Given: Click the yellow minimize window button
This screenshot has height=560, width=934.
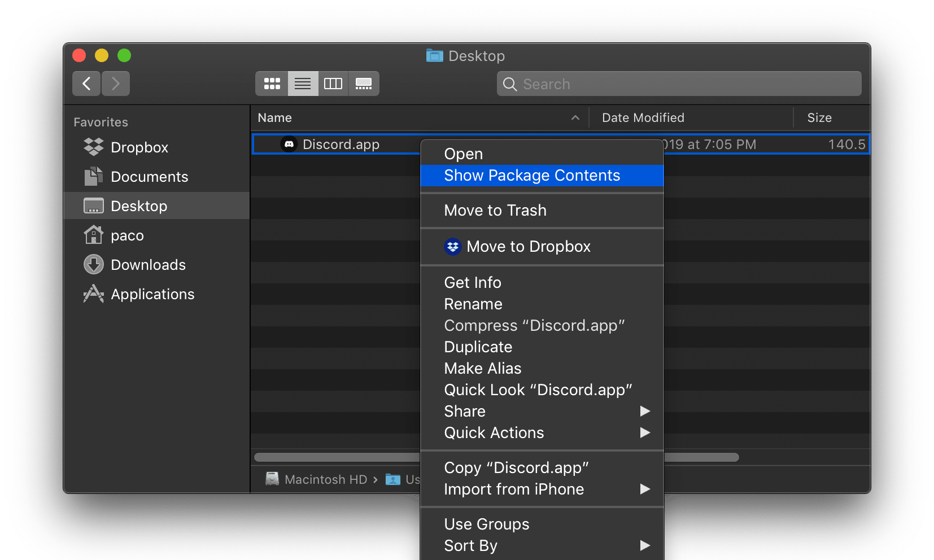Looking at the screenshot, I should (x=102, y=55).
